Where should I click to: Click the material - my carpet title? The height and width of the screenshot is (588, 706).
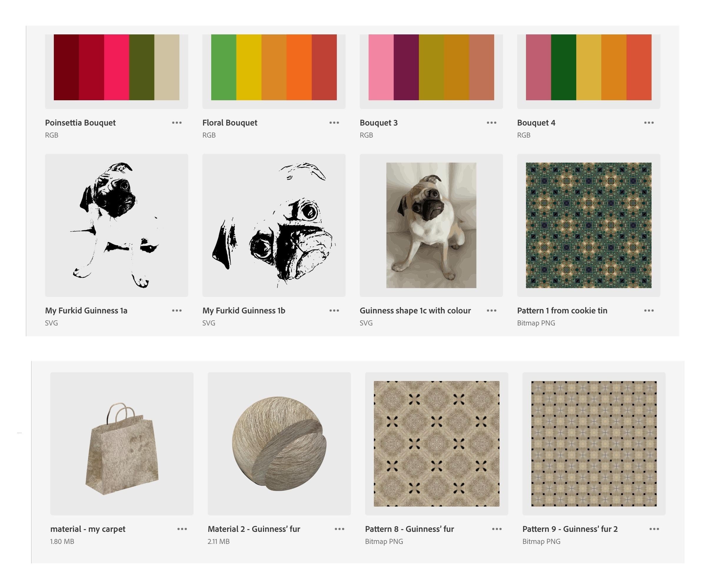(x=88, y=529)
